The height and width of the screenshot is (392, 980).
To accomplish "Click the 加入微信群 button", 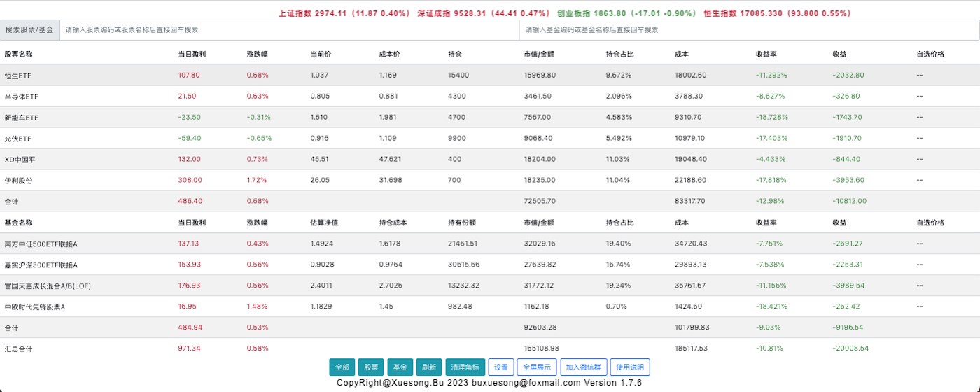I will [x=583, y=367].
